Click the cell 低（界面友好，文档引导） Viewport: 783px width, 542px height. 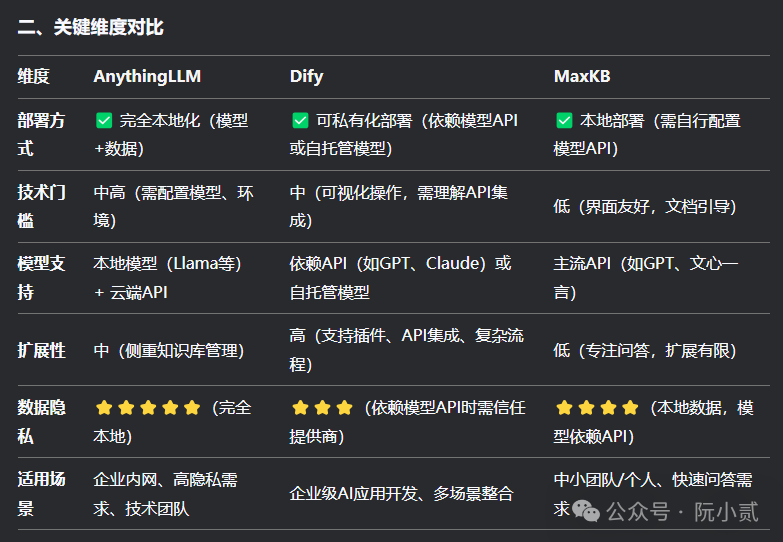click(x=645, y=206)
